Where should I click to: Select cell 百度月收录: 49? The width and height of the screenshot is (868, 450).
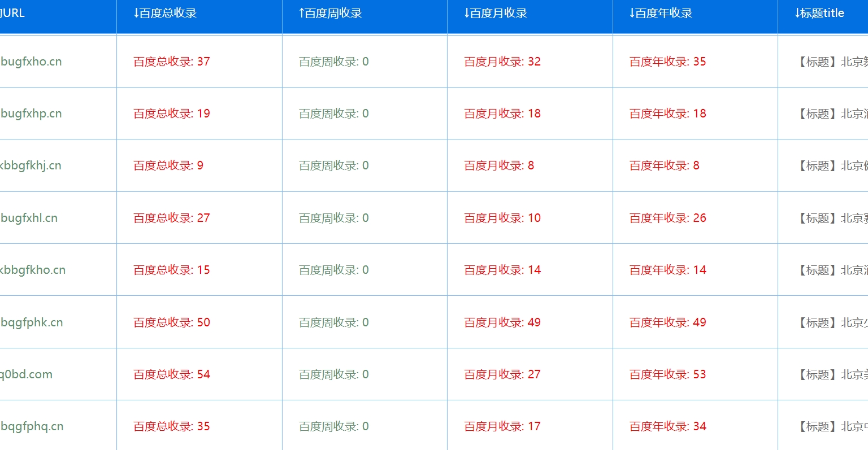pyautogui.click(x=502, y=322)
